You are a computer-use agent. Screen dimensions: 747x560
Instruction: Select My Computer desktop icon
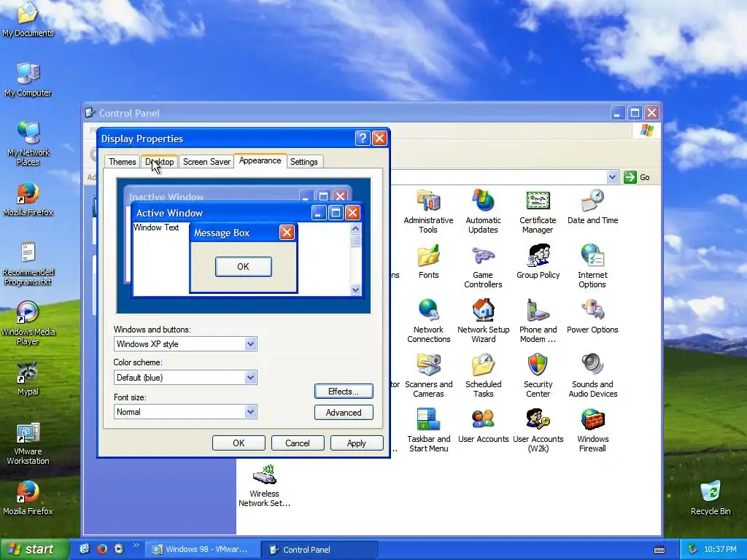[28, 79]
